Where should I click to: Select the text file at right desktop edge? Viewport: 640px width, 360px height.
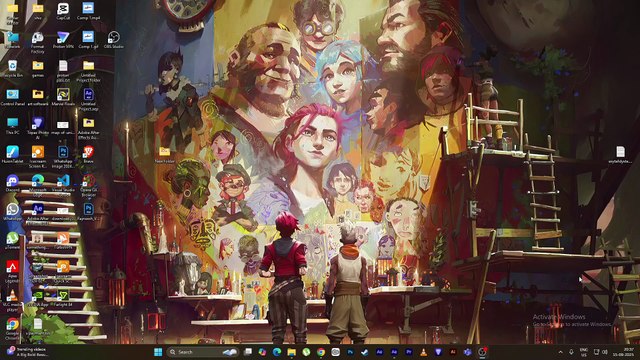click(x=620, y=154)
